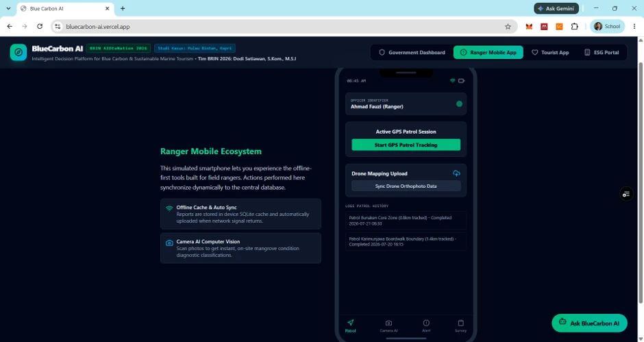The image size is (644, 342).
Task: Open the Survey phone tab
Action: click(460, 326)
